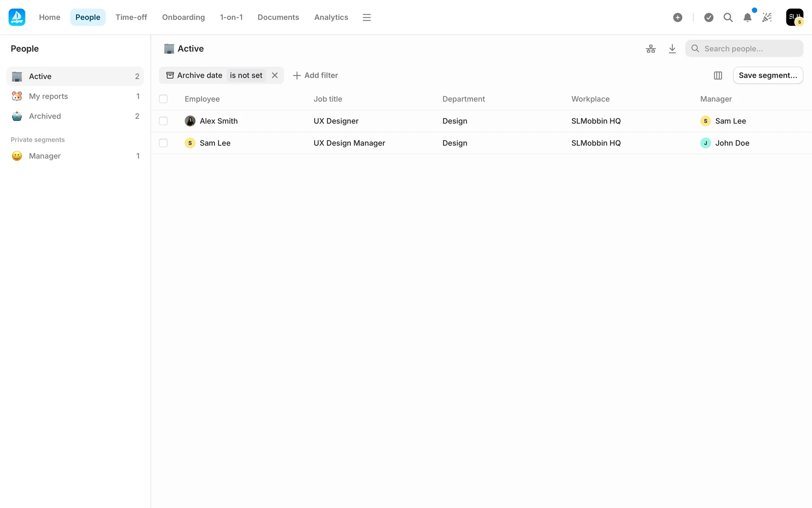Open the org chart view icon
Image resolution: width=812 pixels, height=508 pixels.
pos(650,49)
